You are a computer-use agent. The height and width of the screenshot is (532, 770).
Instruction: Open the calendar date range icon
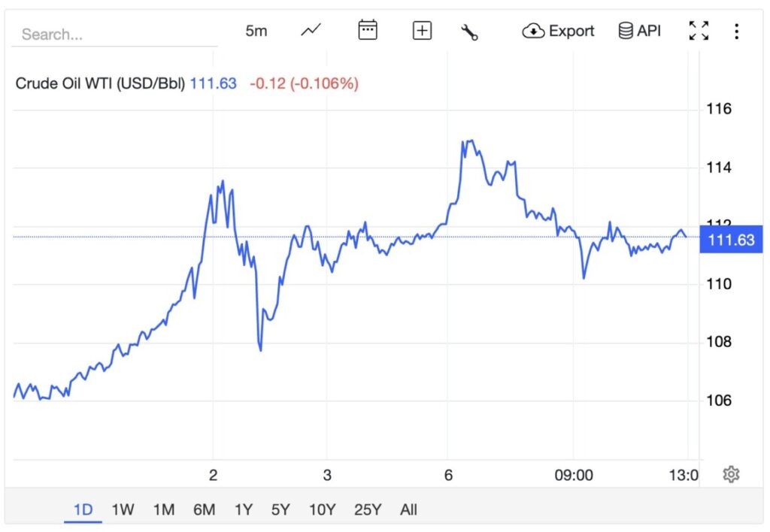pyautogui.click(x=366, y=30)
